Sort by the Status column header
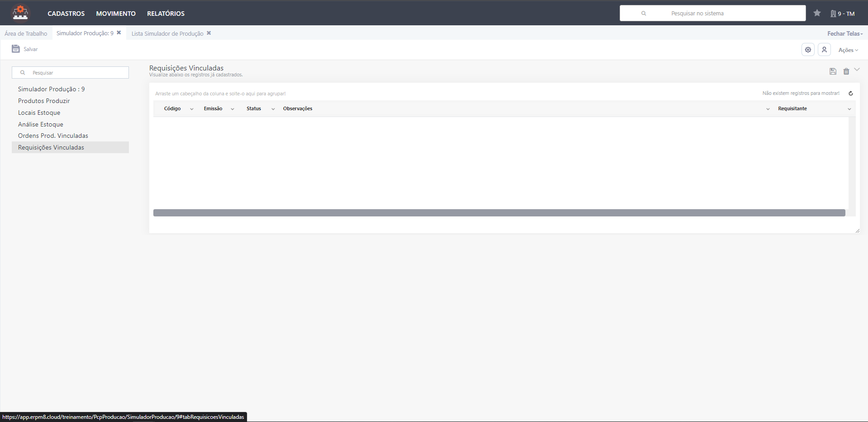 point(254,108)
